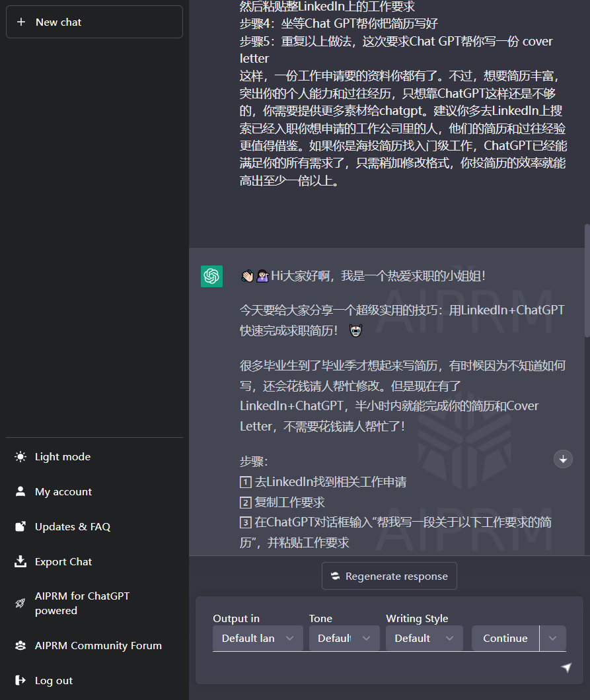This screenshot has height=700, width=590.
Task: Click the Regenerate response button
Action: 389,575
